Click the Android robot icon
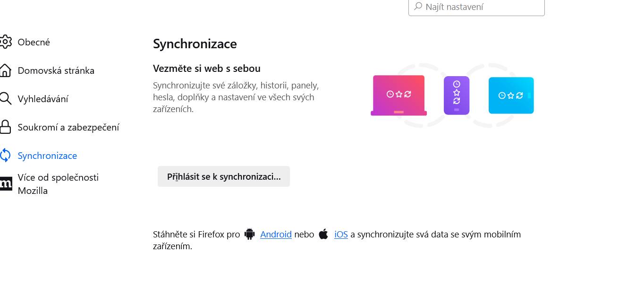The height and width of the screenshot is (288, 644). (249, 234)
